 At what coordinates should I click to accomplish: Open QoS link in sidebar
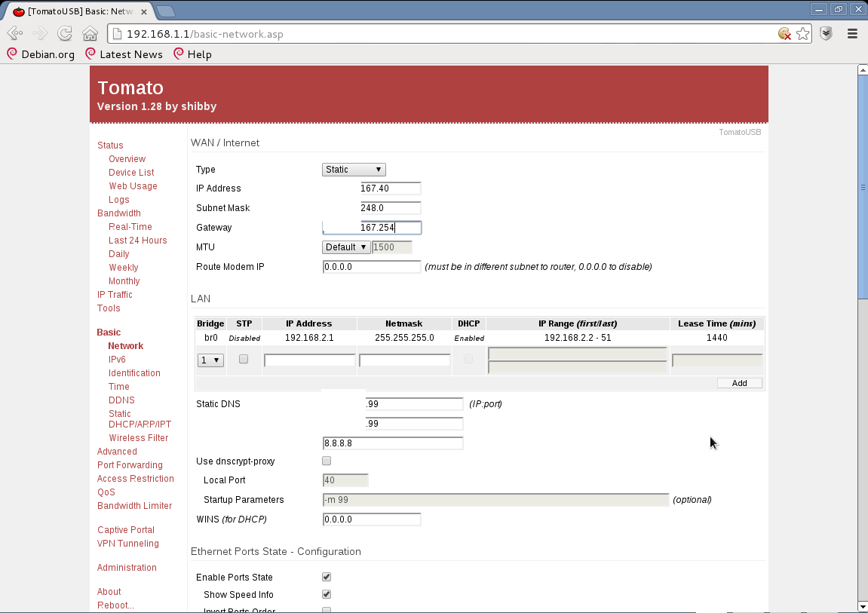(106, 492)
